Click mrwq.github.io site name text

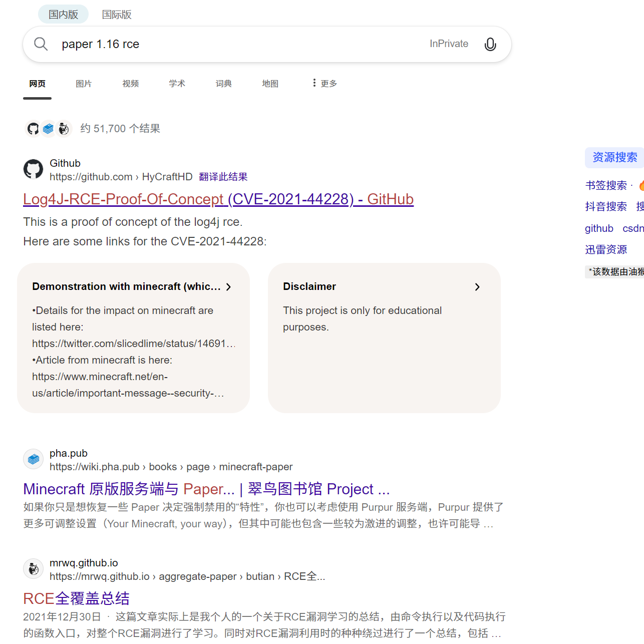pyautogui.click(x=84, y=563)
